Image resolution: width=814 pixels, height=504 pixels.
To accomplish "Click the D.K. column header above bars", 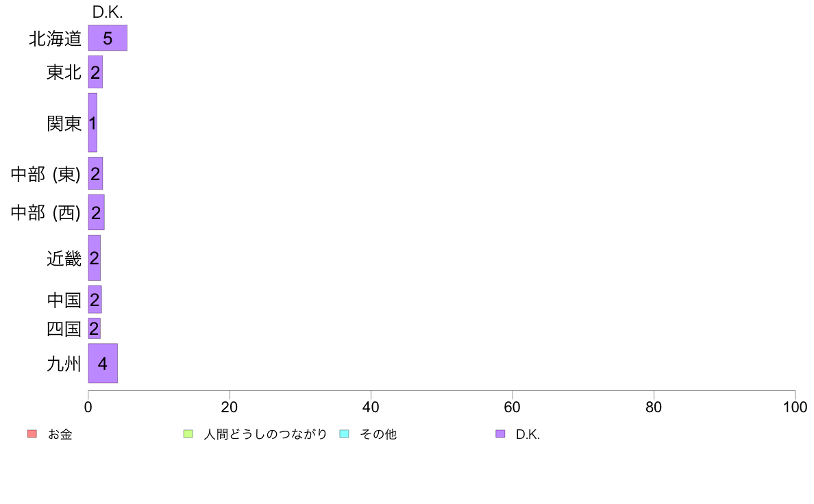I will coord(108,12).
